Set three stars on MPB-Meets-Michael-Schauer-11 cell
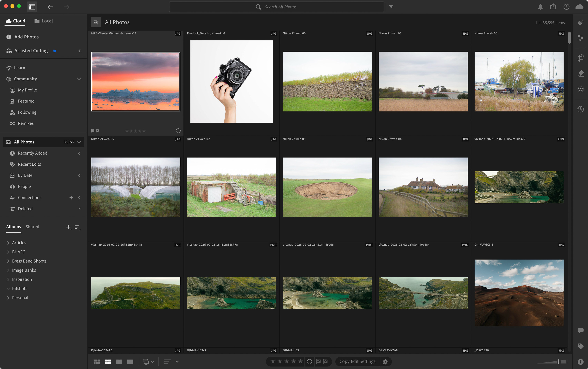Image resolution: width=588 pixels, height=369 pixels. pyautogui.click(x=135, y=131)
